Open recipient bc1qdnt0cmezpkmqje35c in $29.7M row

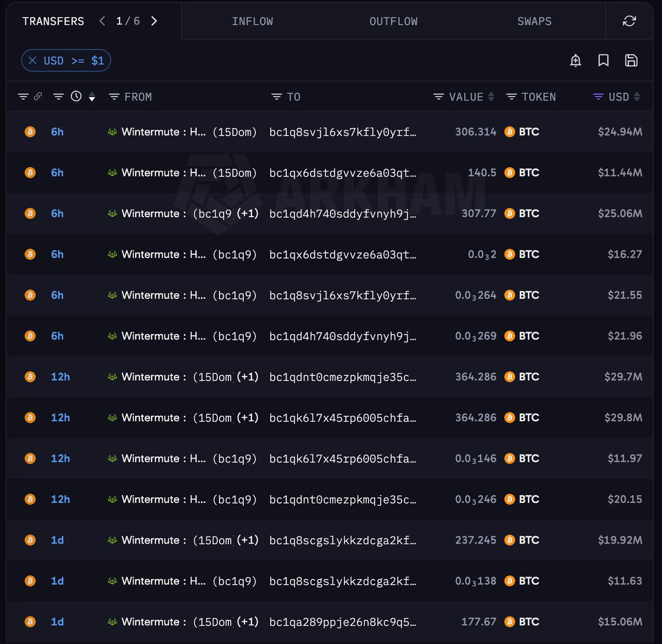(x=343, y=377)
